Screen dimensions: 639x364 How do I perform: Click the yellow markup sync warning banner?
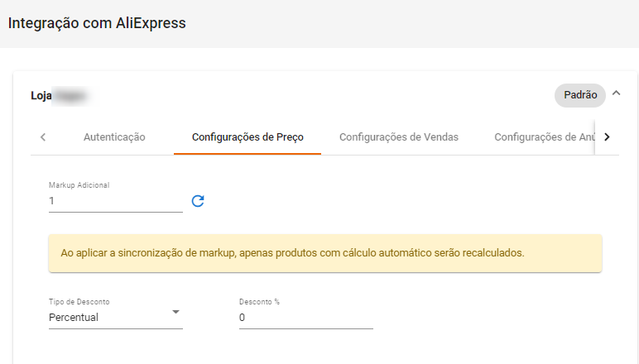click(x=325, y=253)
